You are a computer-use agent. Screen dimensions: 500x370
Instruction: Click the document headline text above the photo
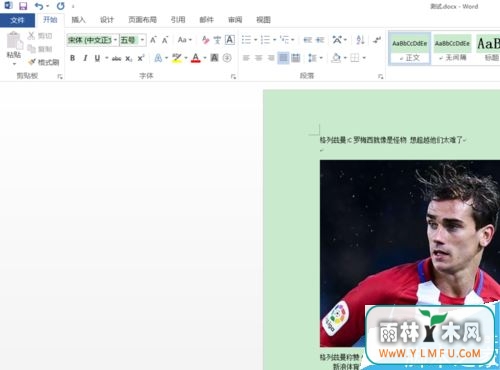[x=392, y=140]
